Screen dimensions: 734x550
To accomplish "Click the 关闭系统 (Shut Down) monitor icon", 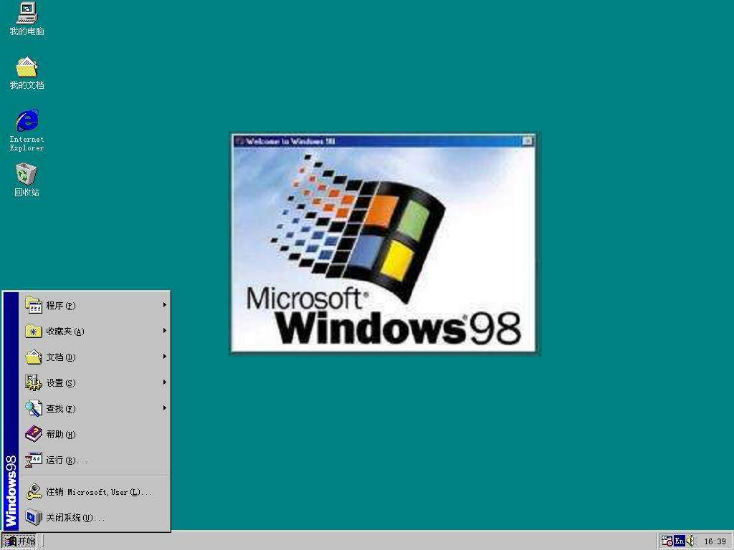I will (x=33, y=517).
